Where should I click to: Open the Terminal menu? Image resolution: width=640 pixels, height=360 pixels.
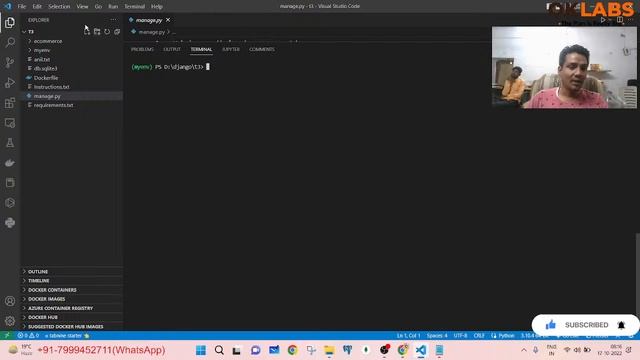tap(134, 7)
